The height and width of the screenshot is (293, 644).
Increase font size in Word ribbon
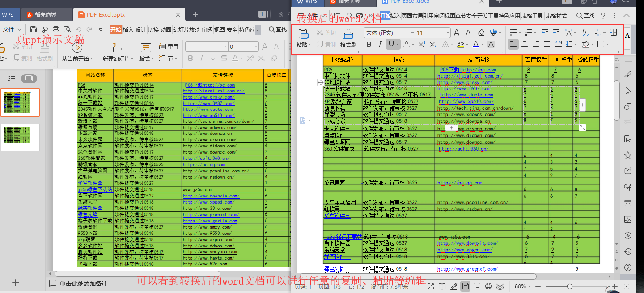click(457, 33)
